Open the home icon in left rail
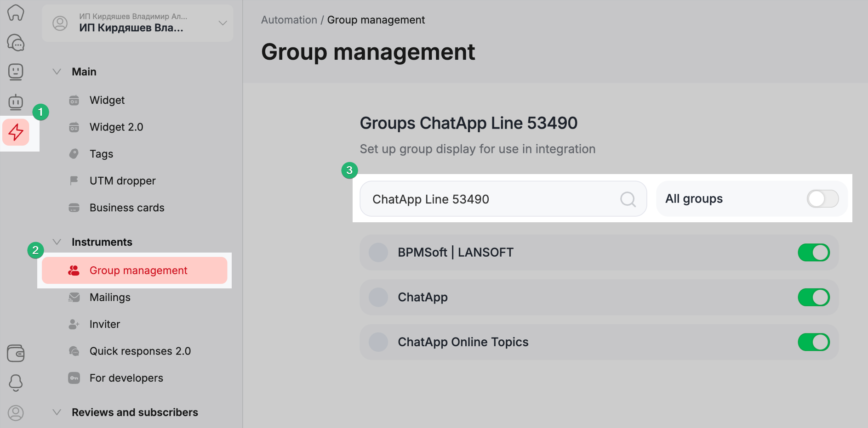This screenshot has height=428, width=868. point(16,13)
